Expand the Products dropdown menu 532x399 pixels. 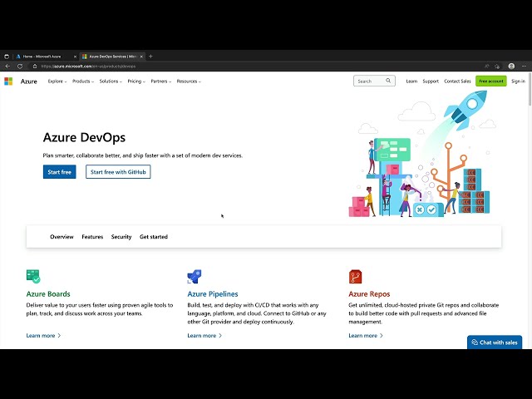pyautogui.click(x=83, y=81)
